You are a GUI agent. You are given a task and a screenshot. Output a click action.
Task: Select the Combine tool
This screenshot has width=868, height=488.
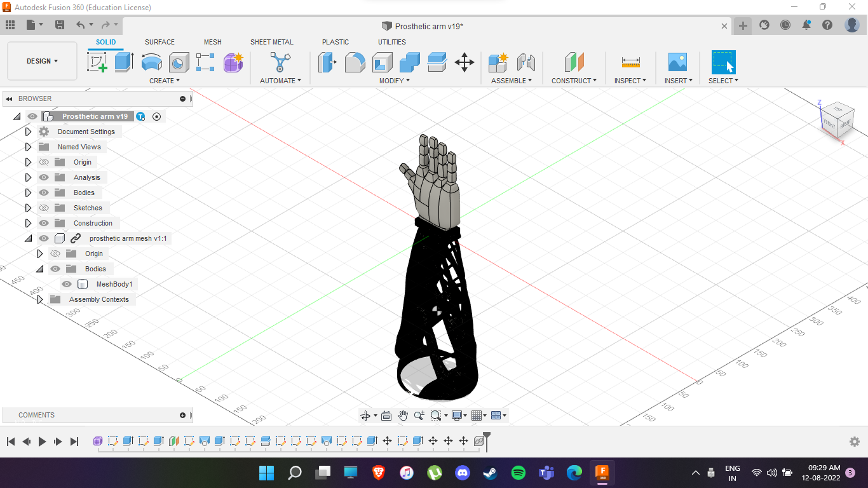point(409,62)
